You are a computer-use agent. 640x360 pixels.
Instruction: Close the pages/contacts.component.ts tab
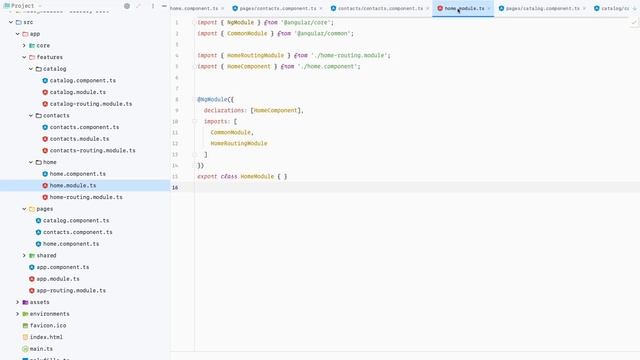321,9
